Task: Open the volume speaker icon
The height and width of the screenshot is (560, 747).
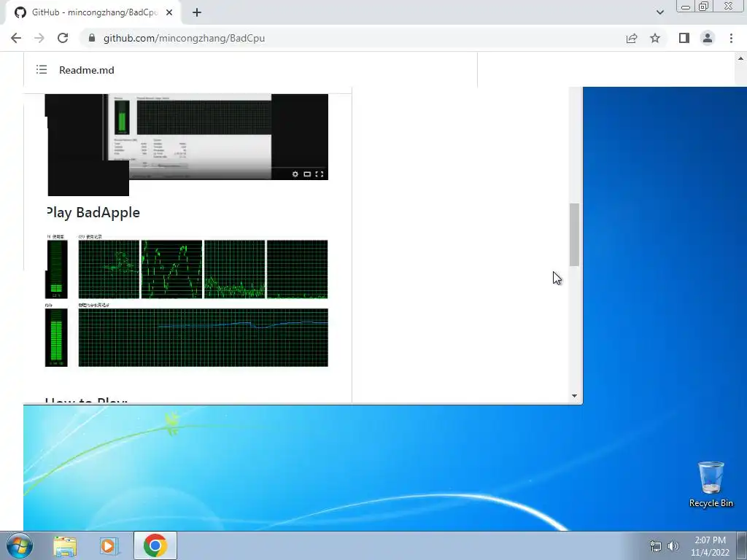Action: (x=673, y=546)
